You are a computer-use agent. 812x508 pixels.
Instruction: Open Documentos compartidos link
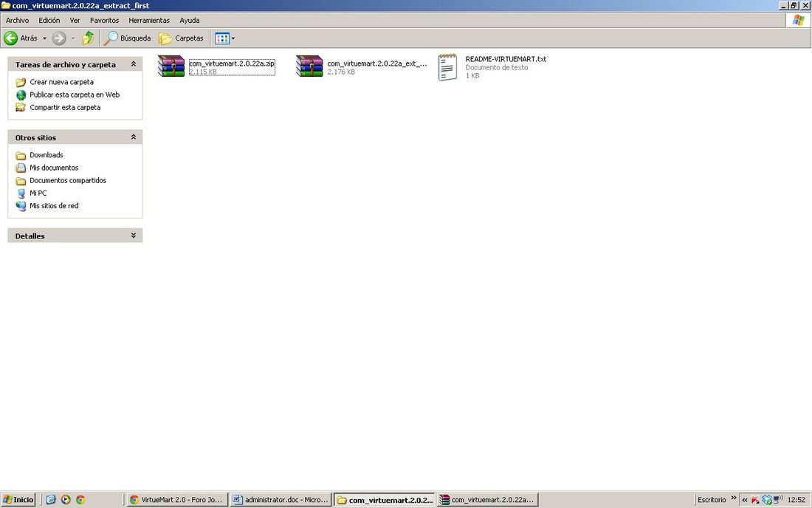pyautogui.click(x=68, y=180)
